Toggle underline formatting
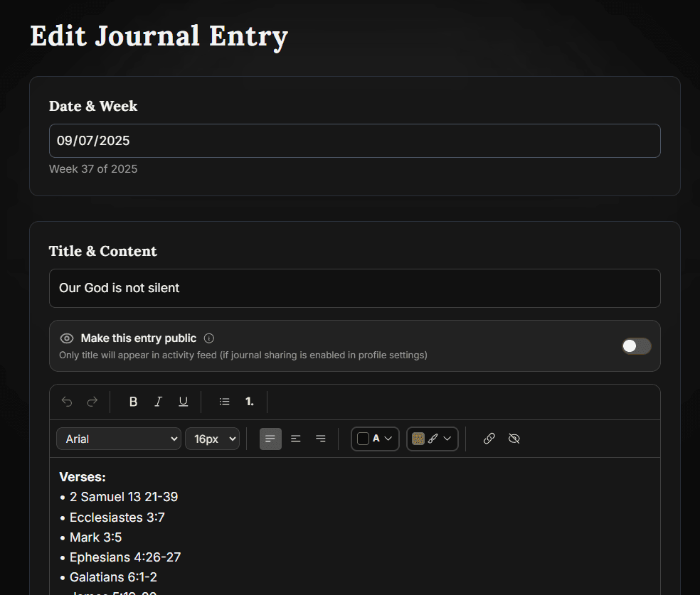This screenshot has width=700, height=595. coord(183,402)
